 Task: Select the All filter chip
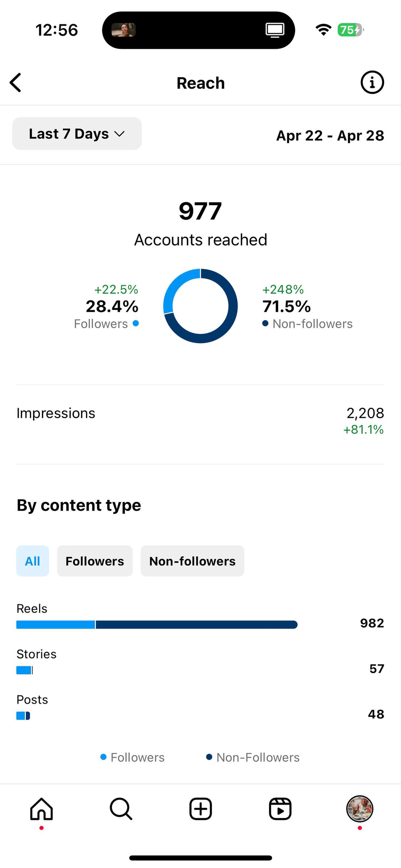[33, 561]
